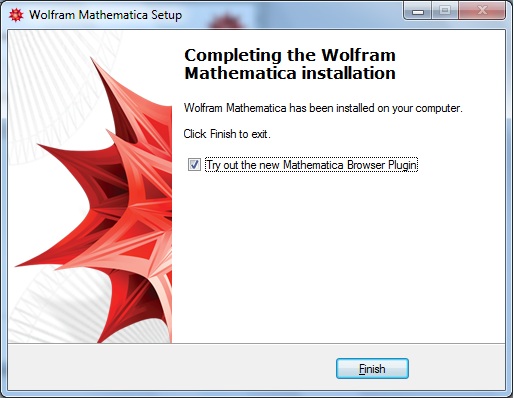This screenshot has width=514, height=398.
Task: Click the grayed-out maximize button
Action: point(445,11)
